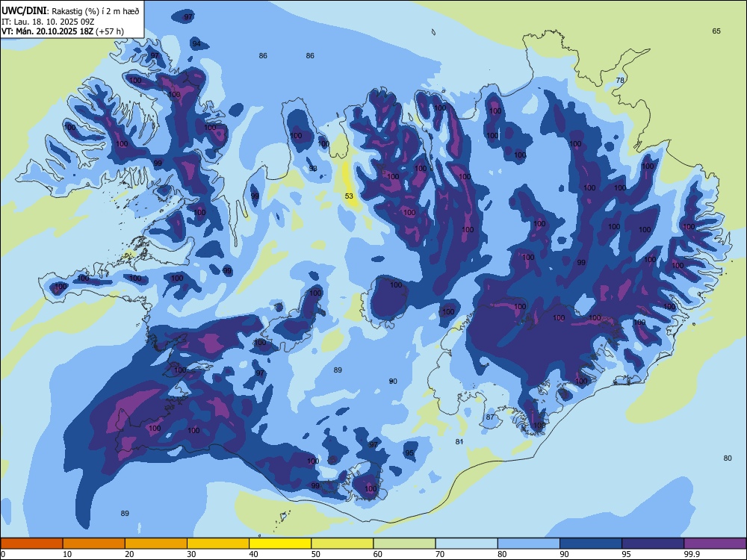This screenshot has height=560, width=747.
Task: Click the 'VT: Mán. 20.10.2025 18Z' valid time
Action: (47, 31)
